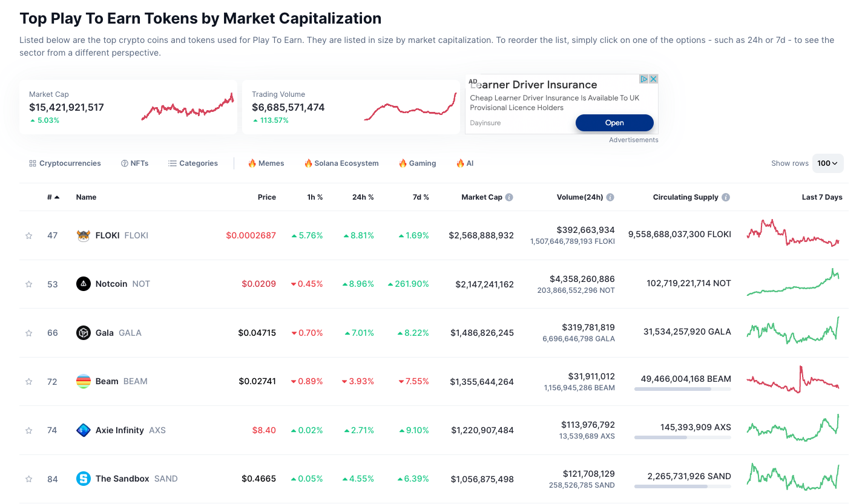Star FLOKI to add it to watchlist
Image resolution: width=865 pixels, height=504 pixels.
(x=28, y=235)
